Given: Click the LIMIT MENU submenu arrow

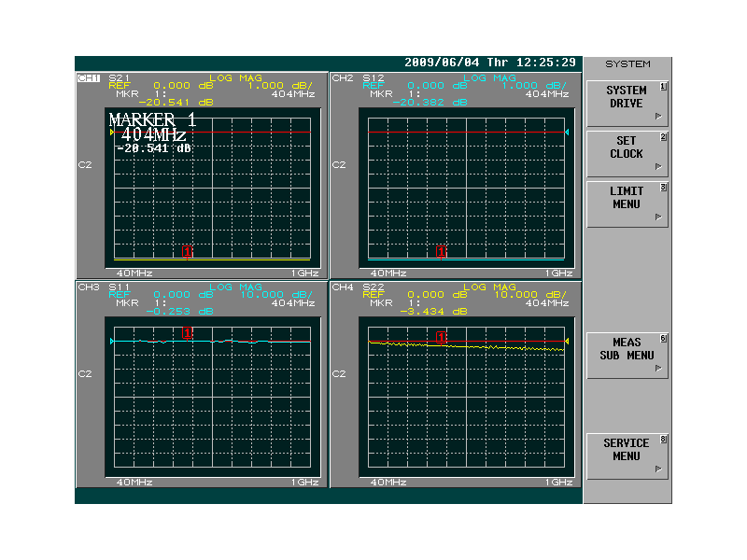Looking at the screenshot, I should coord(658,217).
